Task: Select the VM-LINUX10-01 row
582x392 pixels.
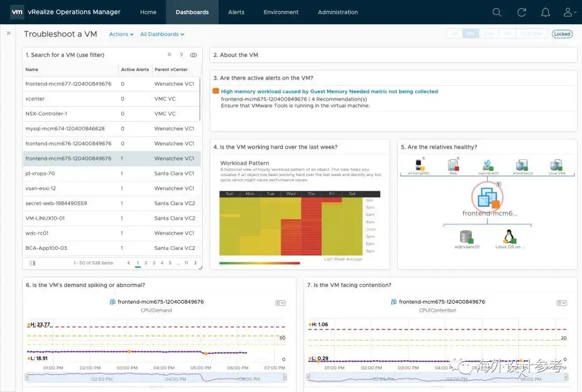Action: tap(112, 218)
